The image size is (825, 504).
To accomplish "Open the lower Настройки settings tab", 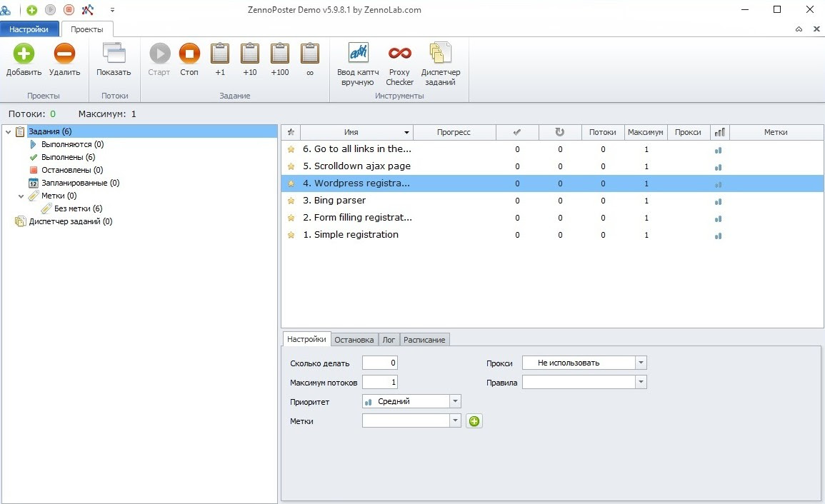I will [306, 339].
